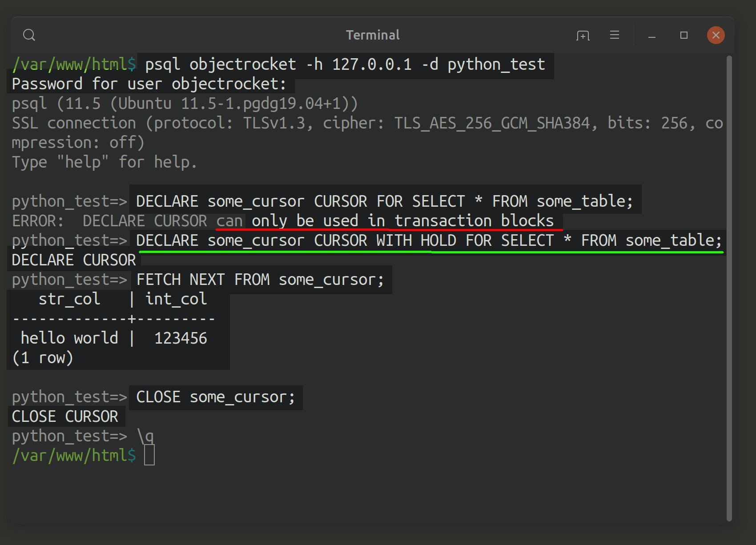
Task: Click the Terminal title bar label
Action: [373, 35]
